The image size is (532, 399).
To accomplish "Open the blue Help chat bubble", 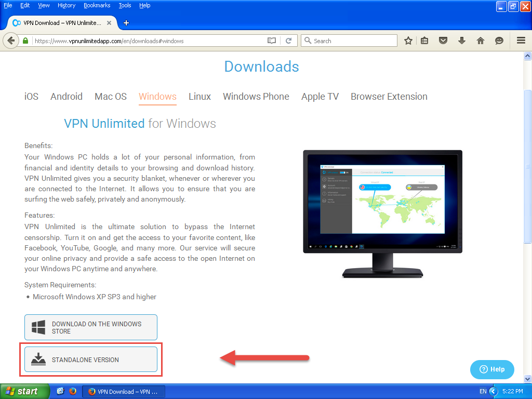I will click(492, 369).
